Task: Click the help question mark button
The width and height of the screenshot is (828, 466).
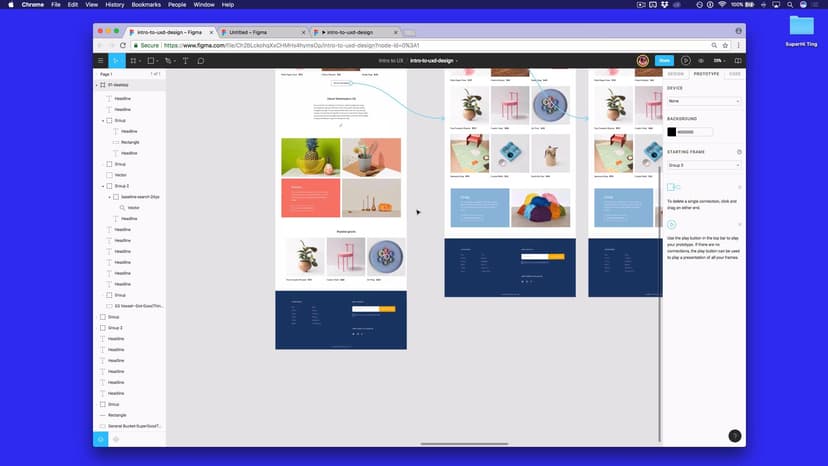Action: 734,436
